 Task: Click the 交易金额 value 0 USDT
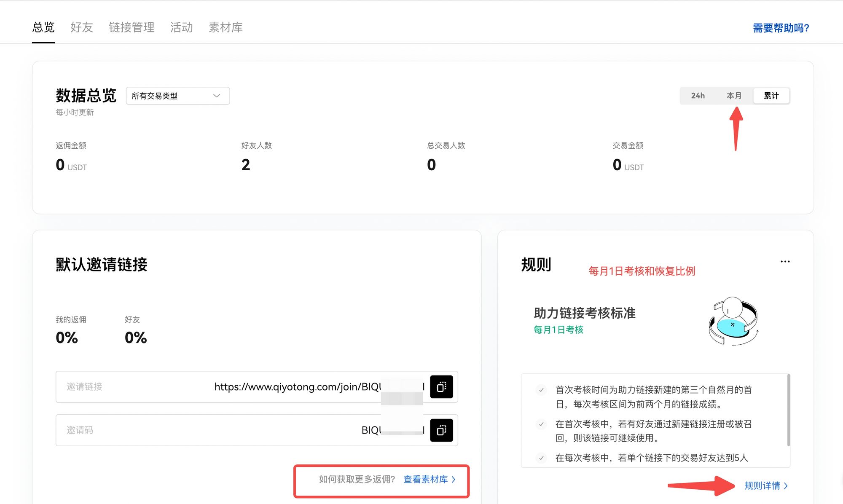coord(628,165)
